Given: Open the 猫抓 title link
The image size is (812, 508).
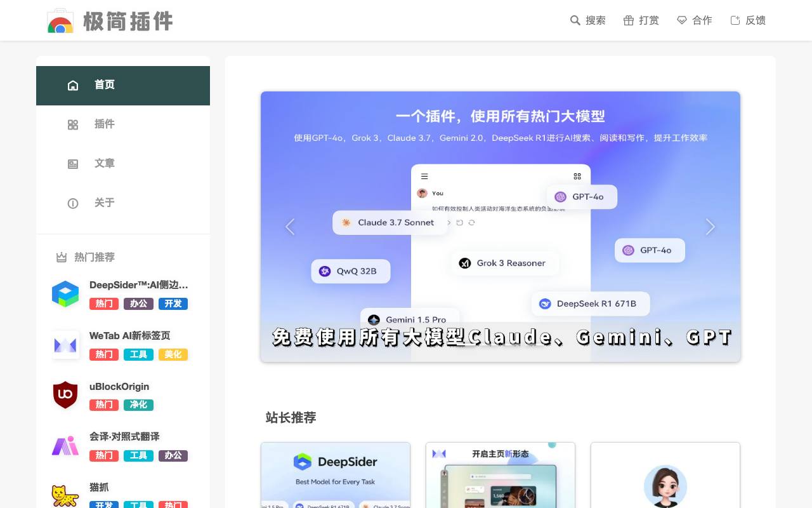Looking at the screenshot, I should point(99,488).
